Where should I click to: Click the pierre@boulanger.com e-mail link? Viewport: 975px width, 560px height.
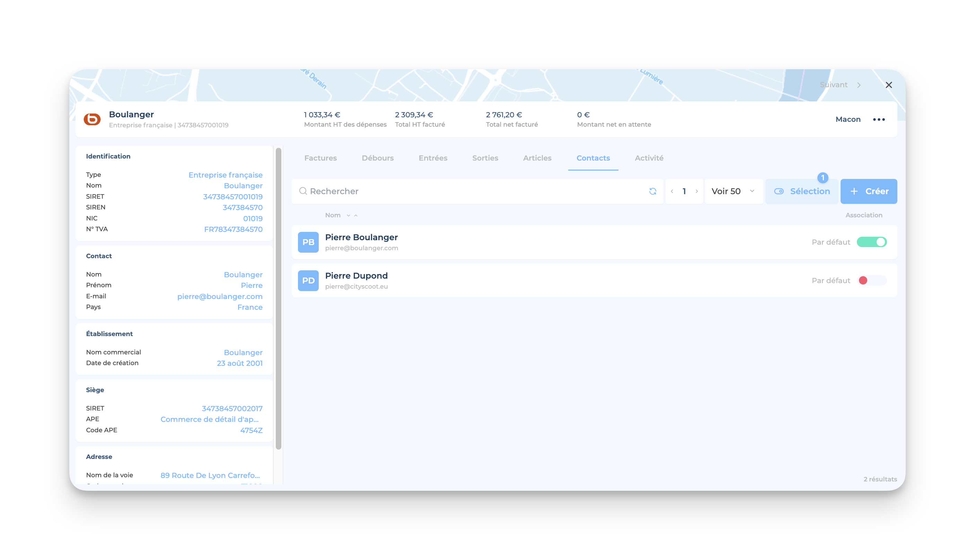coord(219,297)
